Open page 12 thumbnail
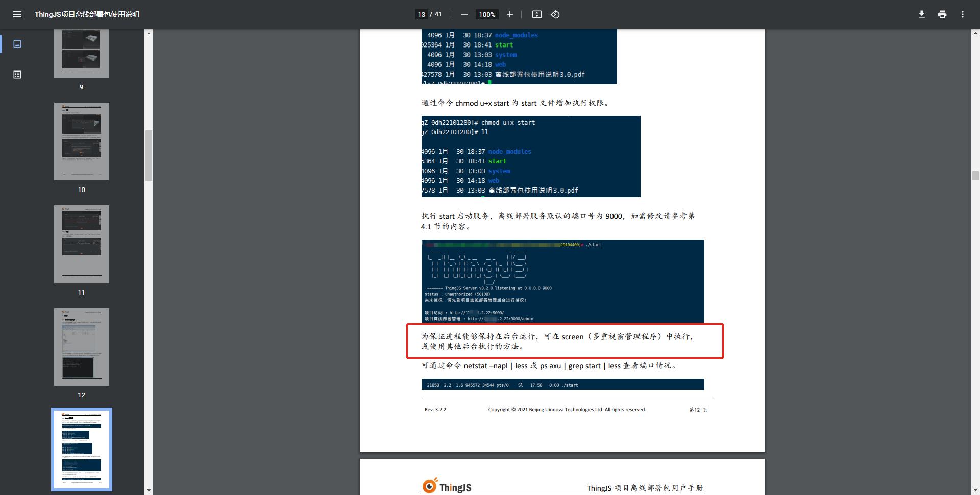Image resolution: width=980 pixels, height=495 pixels. [x=82, y=347]
